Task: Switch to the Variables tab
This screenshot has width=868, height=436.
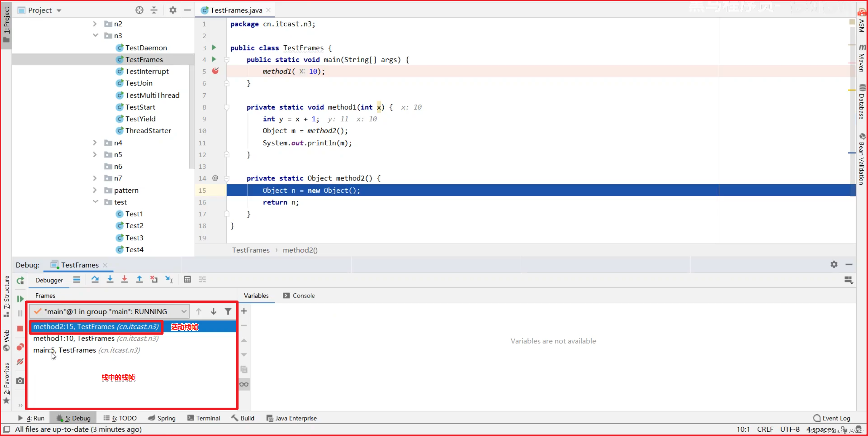Action: pyautogui.click(x=256, y=295)
